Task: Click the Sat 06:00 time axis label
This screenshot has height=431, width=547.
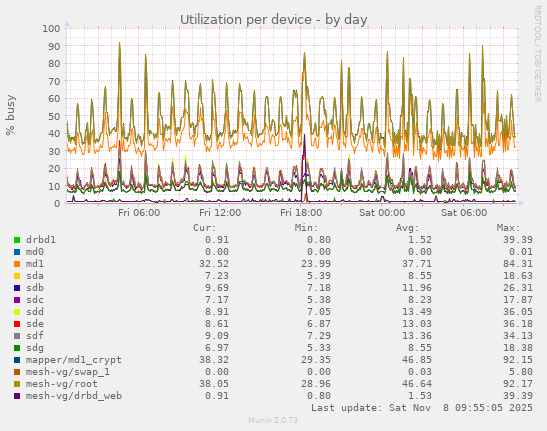Action: pyautogui.click(x=464, y=213)
